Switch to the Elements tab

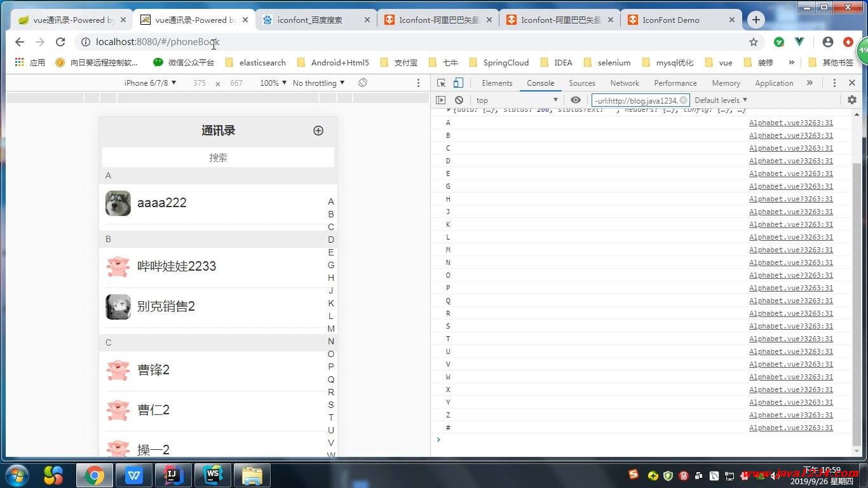pos(497,83)
